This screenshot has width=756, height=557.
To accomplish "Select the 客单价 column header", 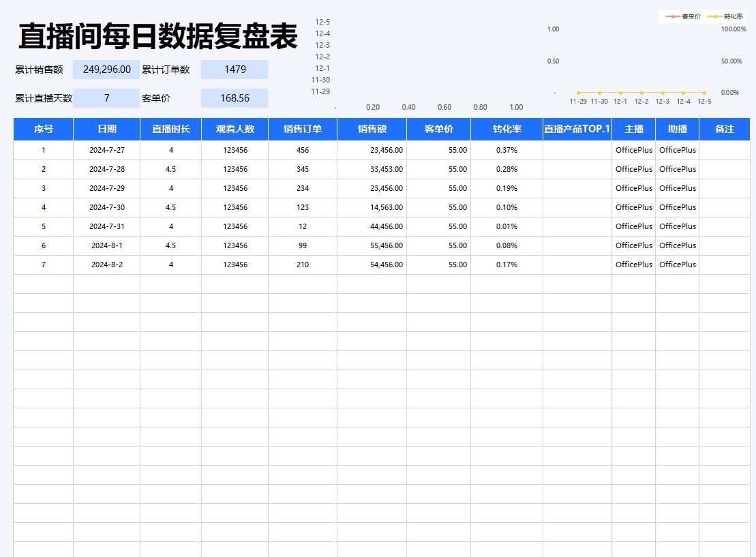I will (439, 130).
